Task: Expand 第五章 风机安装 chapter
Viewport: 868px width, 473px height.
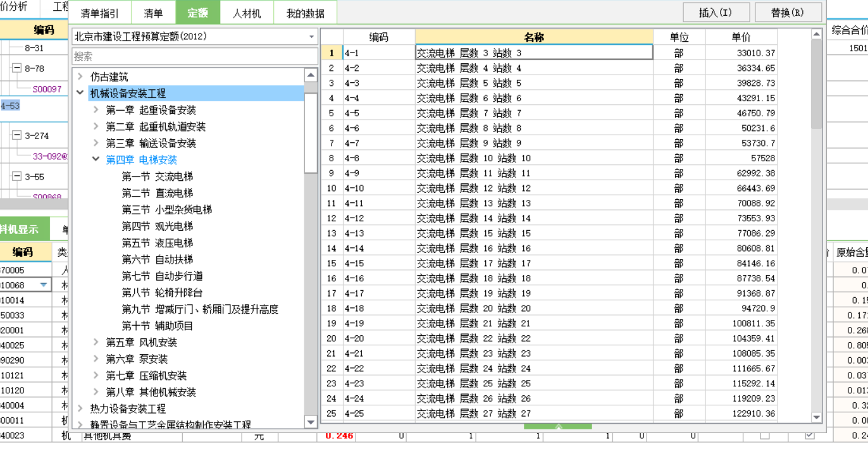Action: coord(96,342)
